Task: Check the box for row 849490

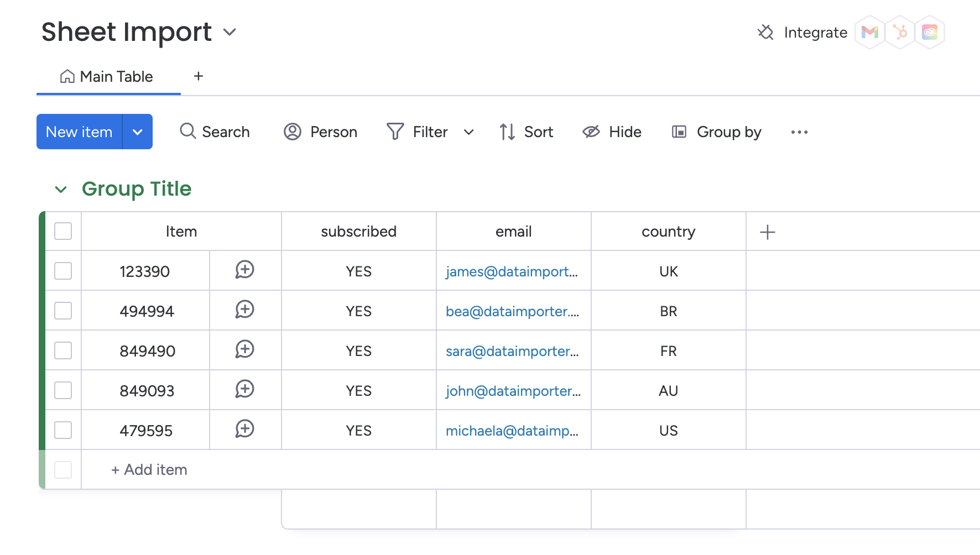Action: point(63,350)
